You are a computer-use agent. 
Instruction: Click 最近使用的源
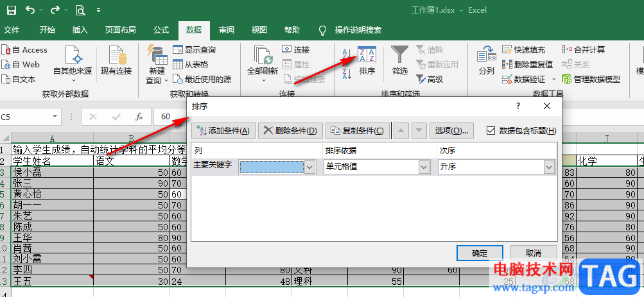coord(202,79)
